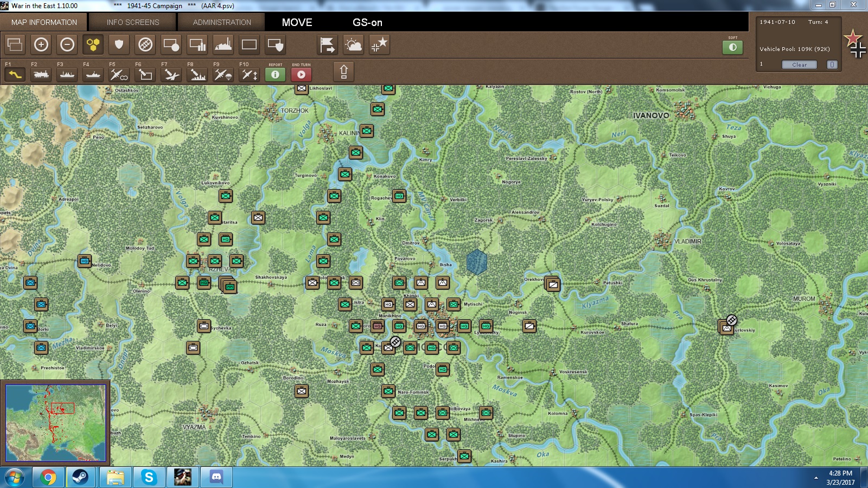This screenshot has width=868, height=488.
Task: Click the red END TURN button
Action: point(302,74)
